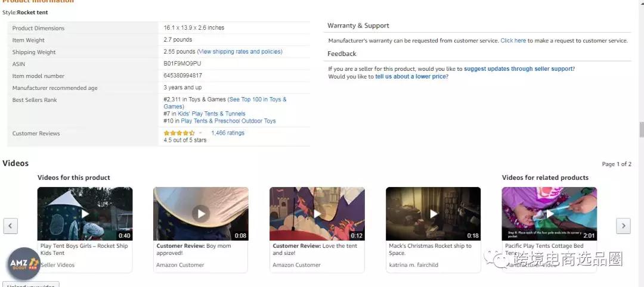644x287 pixels.
Task: Click the page vertical scrollbar thumb
Action: (x=641, y=129)
